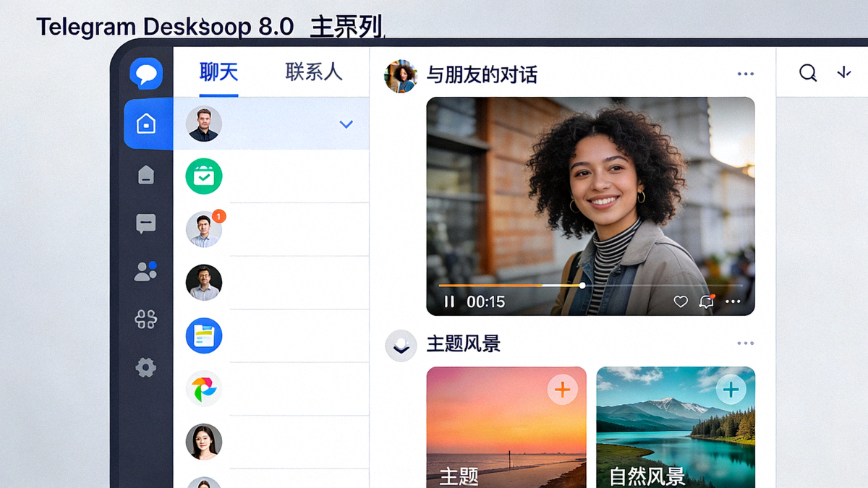Like the video with the heart icon
The image size is (868, 488).
(681, 301)
